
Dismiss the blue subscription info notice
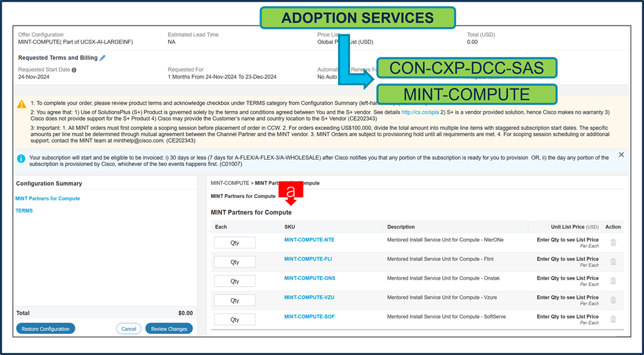tap(621, 155)
